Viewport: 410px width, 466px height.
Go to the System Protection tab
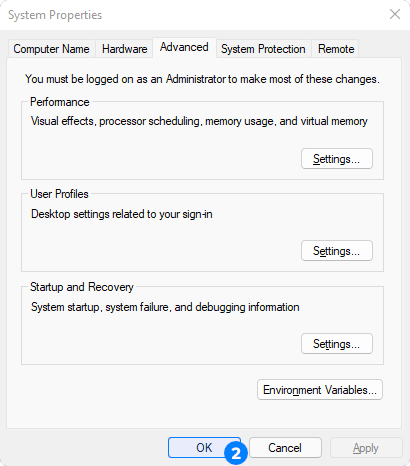point(263,49)
